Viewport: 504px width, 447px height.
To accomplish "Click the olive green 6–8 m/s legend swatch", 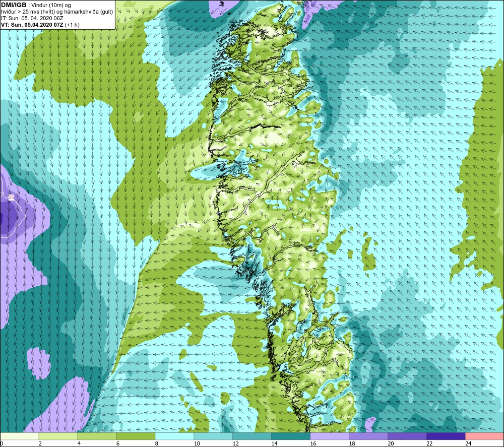I will point(136,436).
